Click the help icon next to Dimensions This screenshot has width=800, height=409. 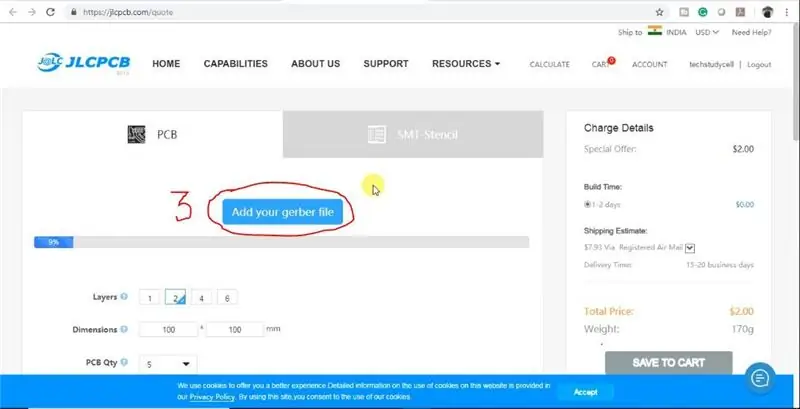[x=124, y=329]
